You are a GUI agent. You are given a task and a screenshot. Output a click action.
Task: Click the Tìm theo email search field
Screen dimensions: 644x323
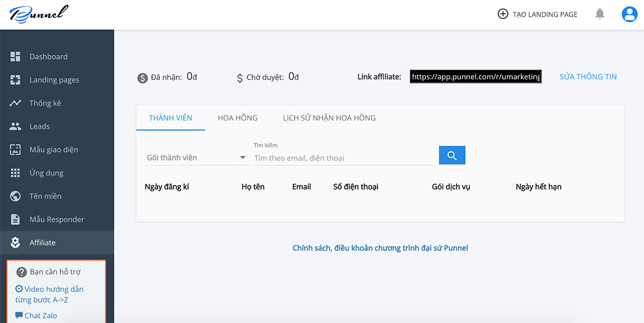click(x=345, y=158)
